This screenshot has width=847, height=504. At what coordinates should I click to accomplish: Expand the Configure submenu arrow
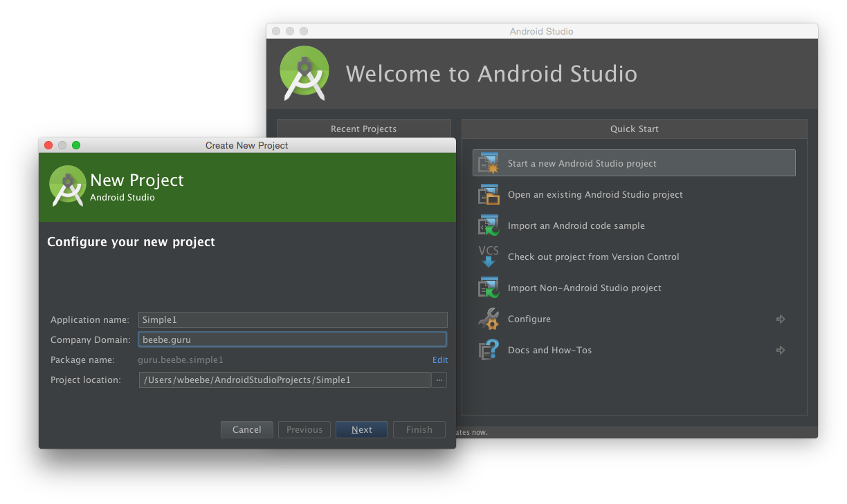(x=781, y=319)
